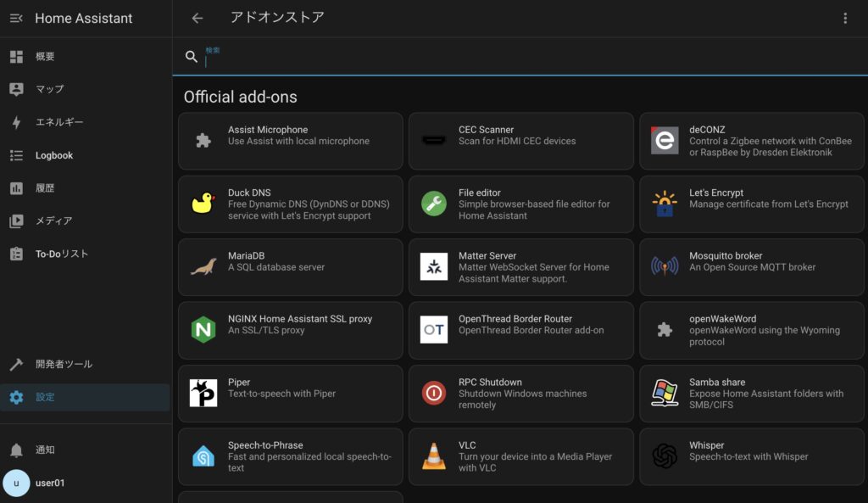Select the Mosquitto broker title text
868x503 pixels.
point(726,256)
